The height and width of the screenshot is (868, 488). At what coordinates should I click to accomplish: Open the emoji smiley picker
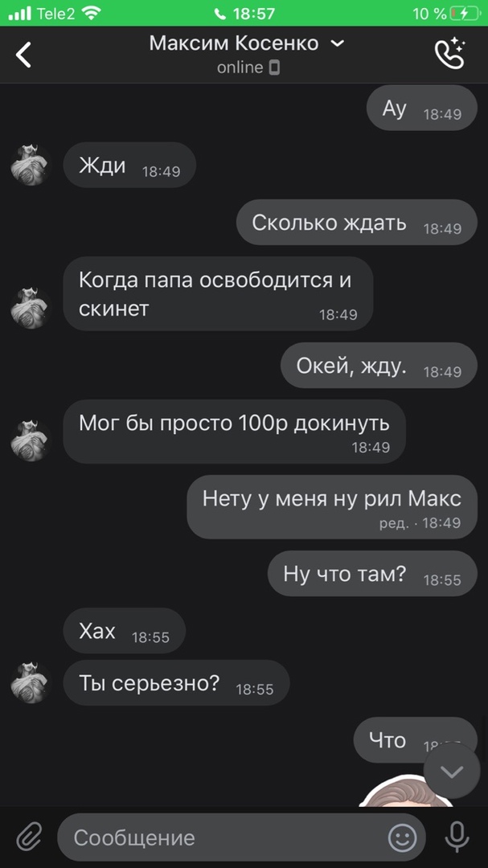402,837
